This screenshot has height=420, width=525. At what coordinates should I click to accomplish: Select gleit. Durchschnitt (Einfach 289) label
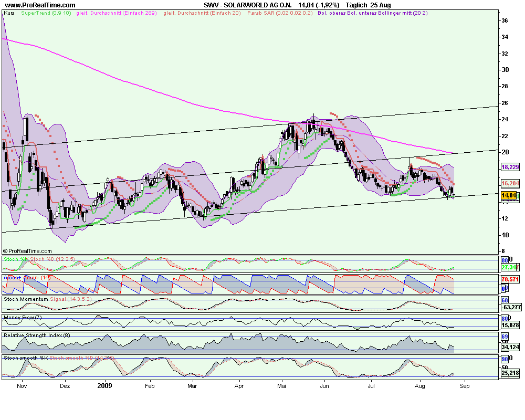coord(117,13)
